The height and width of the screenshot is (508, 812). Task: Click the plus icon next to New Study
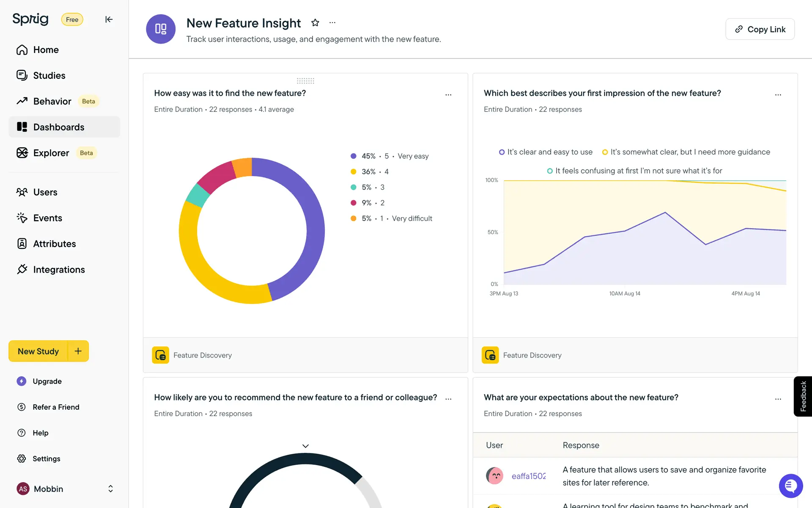(78, 351)
